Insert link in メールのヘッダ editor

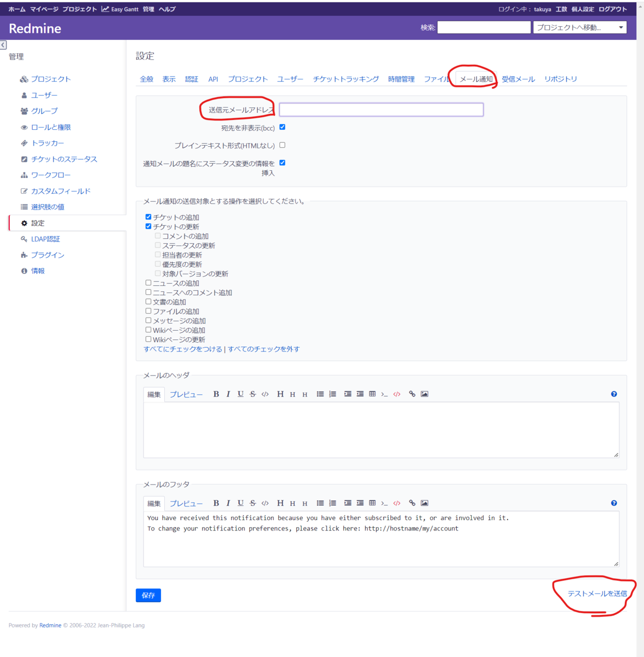click(x=412, y=394)
